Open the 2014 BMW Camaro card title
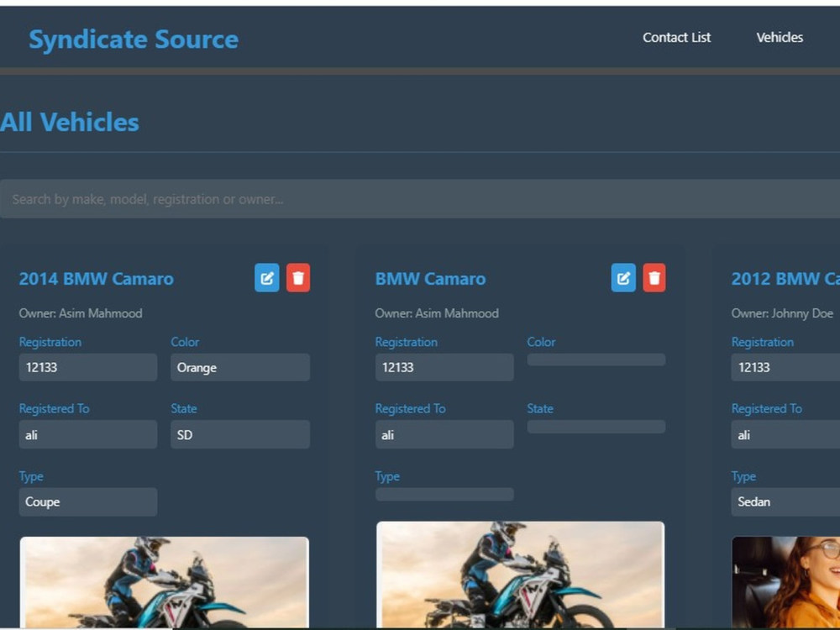The height and width of the screenshot is (630, 840). (97, 279)
